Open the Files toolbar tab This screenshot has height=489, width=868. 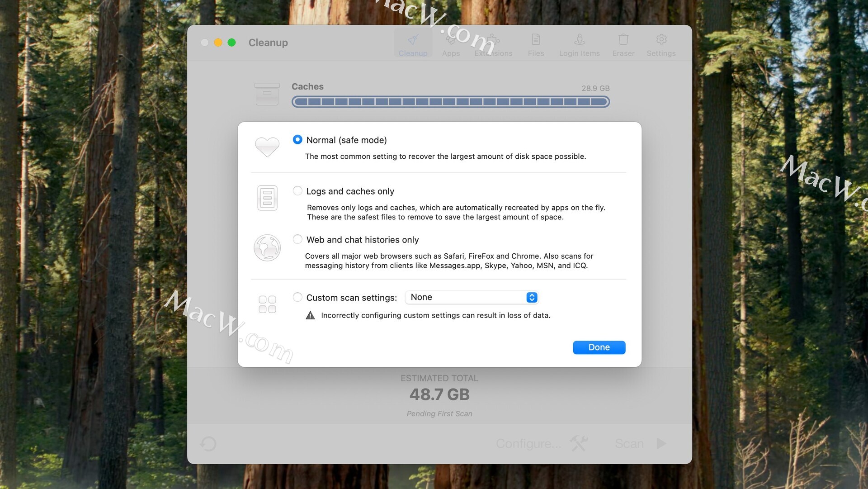[x=536, y=45]
